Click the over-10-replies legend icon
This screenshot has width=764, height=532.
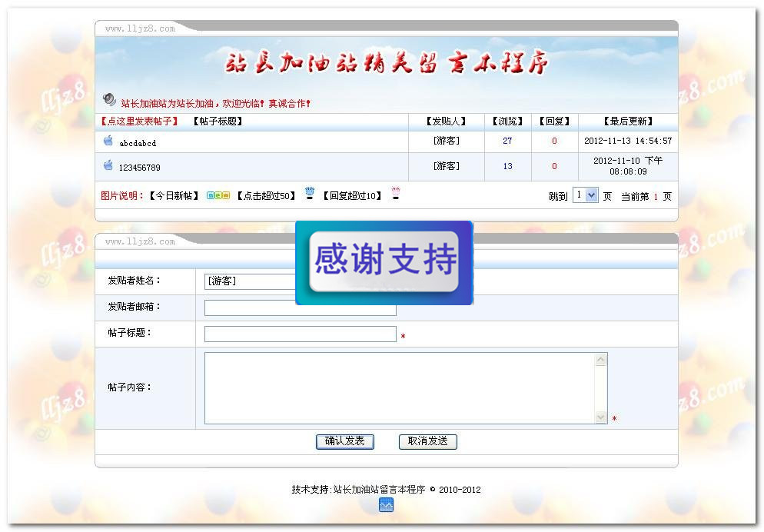click(x=396, y=194)
